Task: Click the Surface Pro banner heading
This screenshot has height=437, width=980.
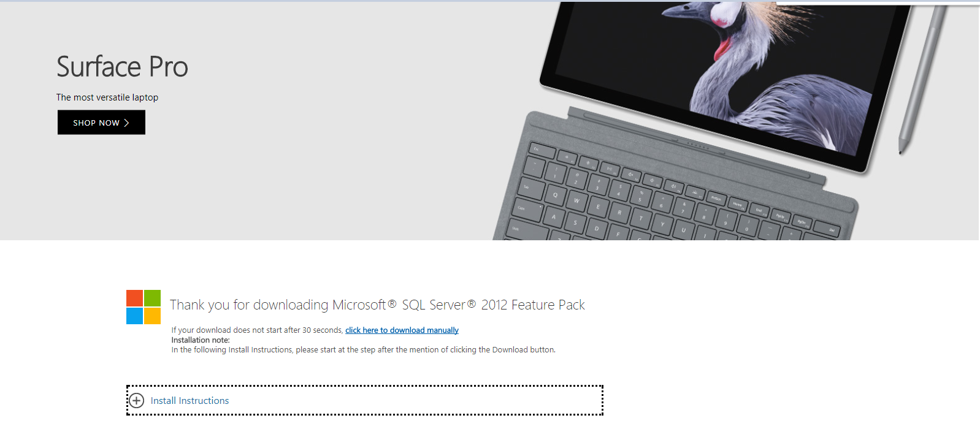Action: (x=122, y=67)
